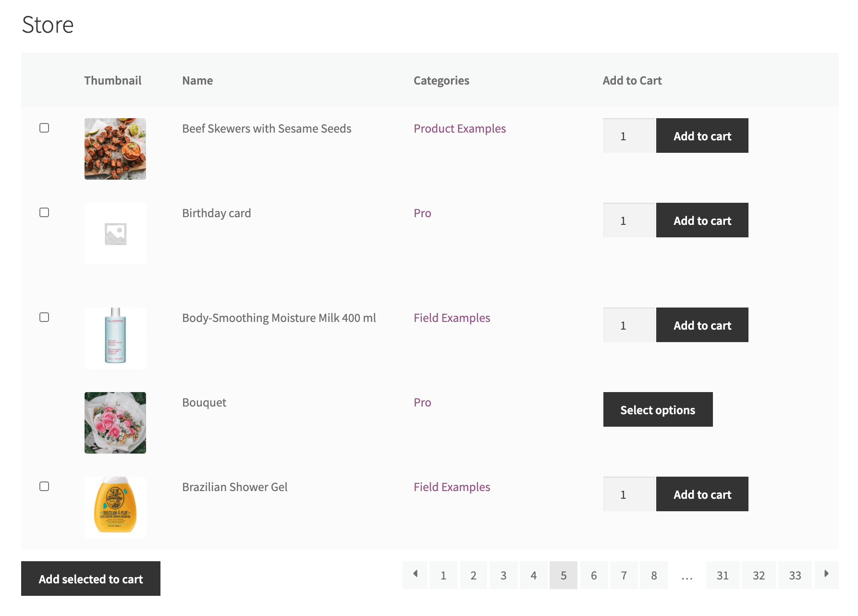Click Select options for Bouquet
The width and height of the screenshot is (858, 616).
(658, 409)
